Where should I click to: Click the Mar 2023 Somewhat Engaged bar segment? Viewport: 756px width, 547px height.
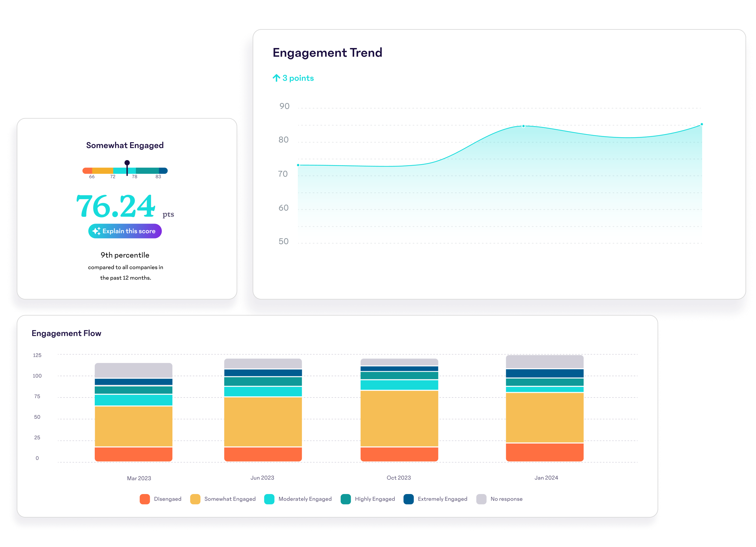point(133,426)
